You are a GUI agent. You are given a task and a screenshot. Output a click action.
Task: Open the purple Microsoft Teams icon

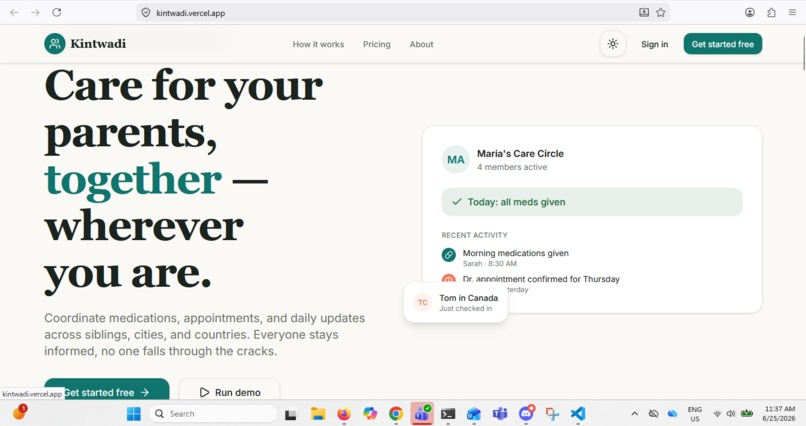tap(500, 414)
